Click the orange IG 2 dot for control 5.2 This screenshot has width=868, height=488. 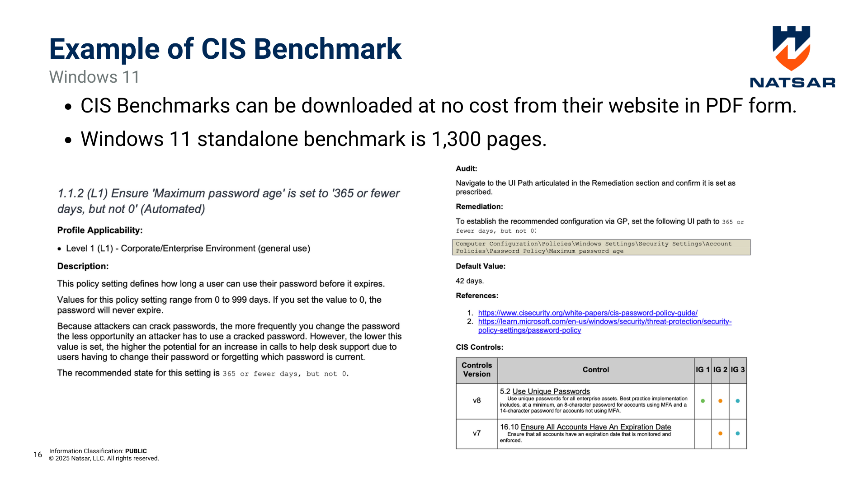pyautogui.click(x=720, y=400)
